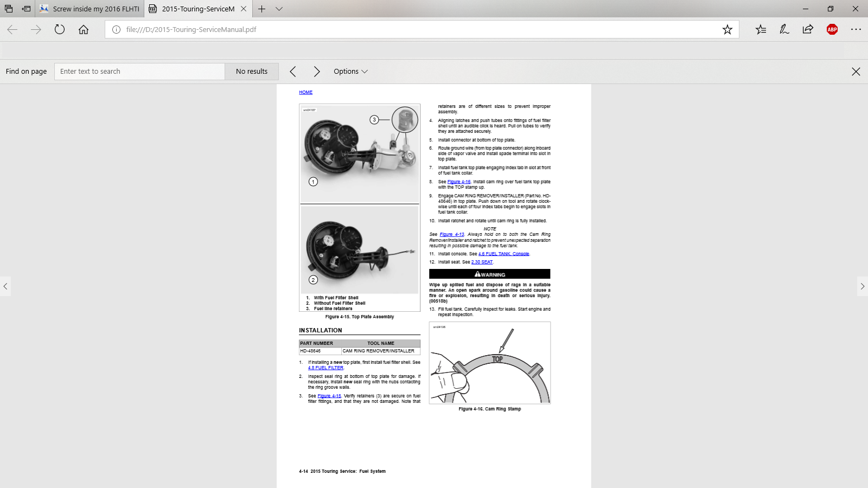Show the tabs you've set aside
This screenshot has height=488, width=868.
click(9, 9)
